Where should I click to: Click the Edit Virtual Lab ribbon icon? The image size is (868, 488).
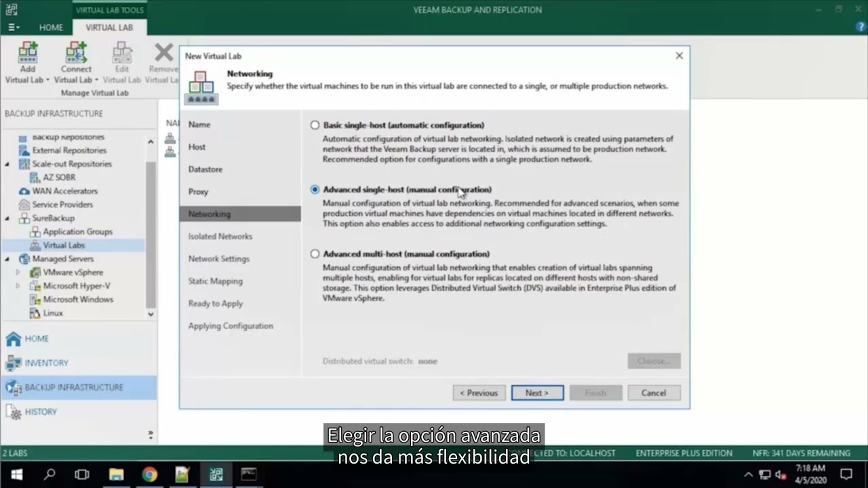[122, 53]
